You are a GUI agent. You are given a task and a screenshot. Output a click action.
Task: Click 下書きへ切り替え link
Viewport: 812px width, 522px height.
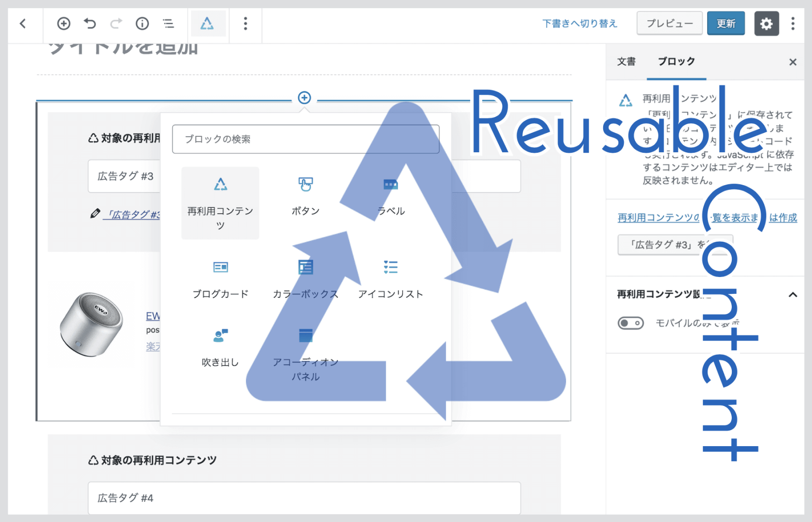(x=580, y=24)
